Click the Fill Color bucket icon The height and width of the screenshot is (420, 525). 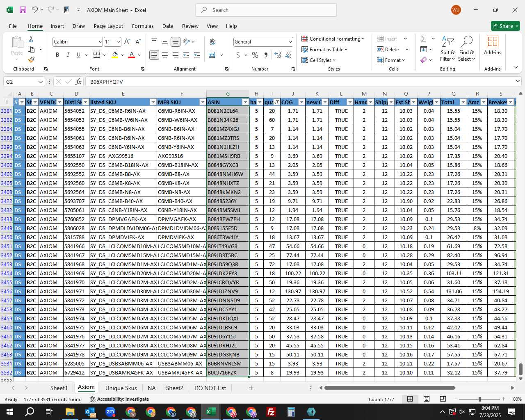115,55
